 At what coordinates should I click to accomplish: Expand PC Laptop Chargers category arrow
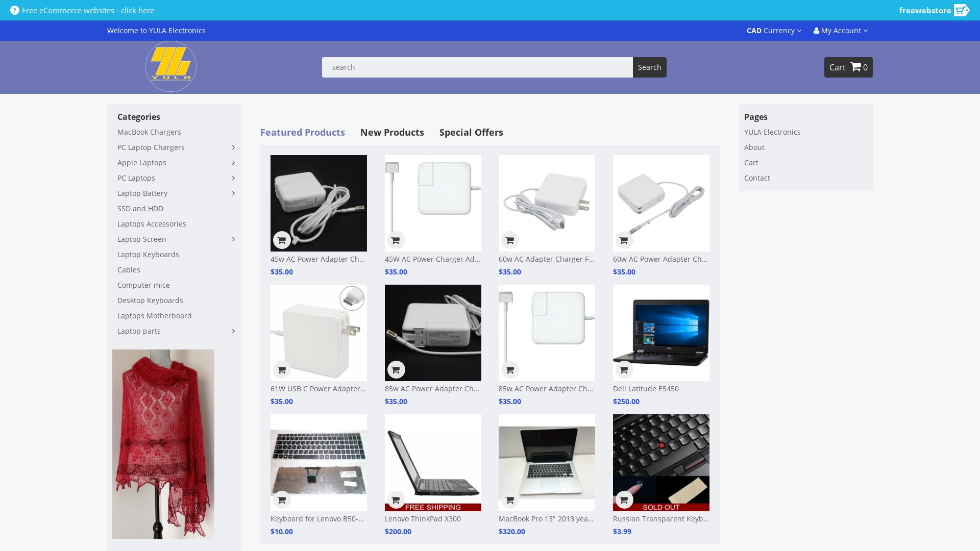click(x=233, y=147)
